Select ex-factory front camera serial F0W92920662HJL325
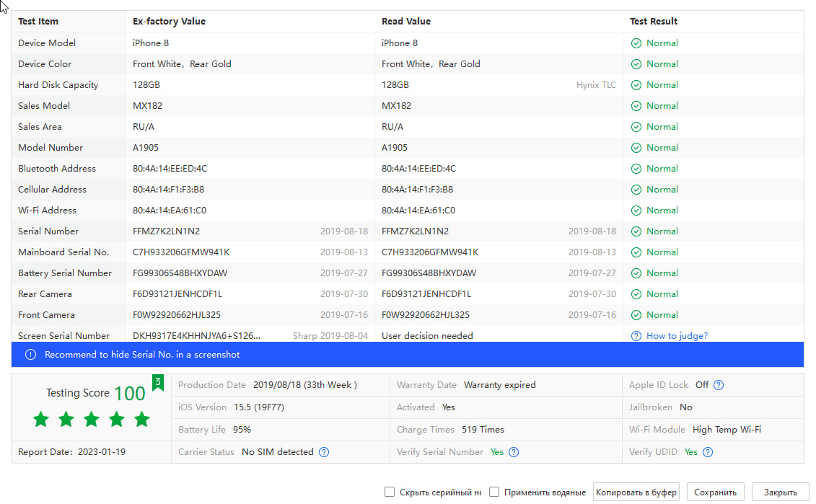 pyautogui.click(x=177, y=314)
